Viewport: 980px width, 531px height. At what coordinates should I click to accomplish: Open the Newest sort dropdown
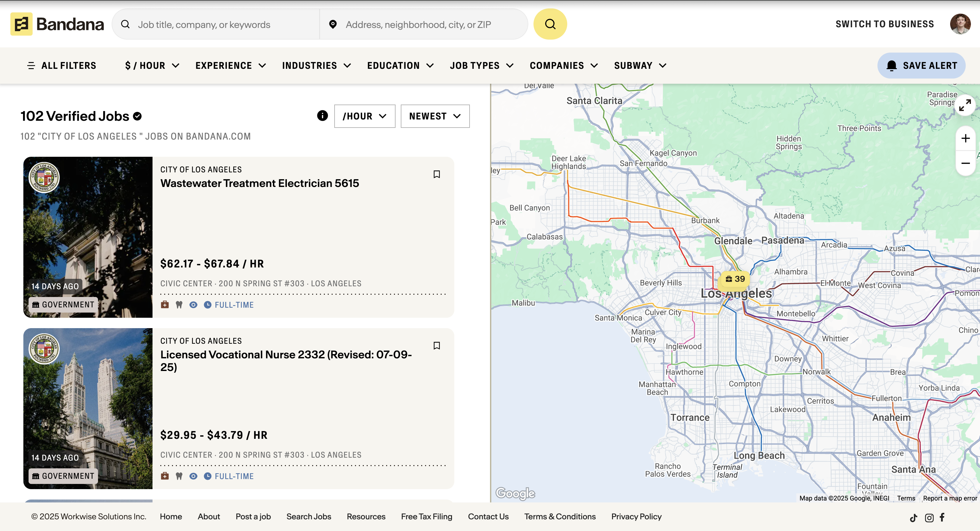(x=435, y=116)
